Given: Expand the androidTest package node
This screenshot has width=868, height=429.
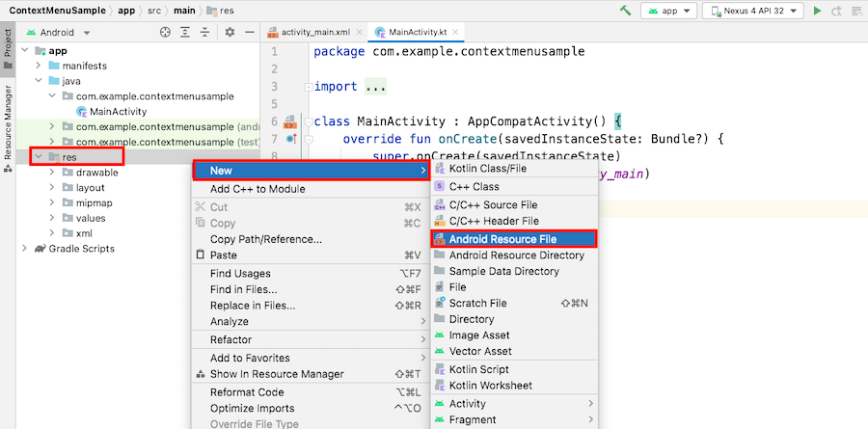Looking at the screenshot, I should coord(52,126).
